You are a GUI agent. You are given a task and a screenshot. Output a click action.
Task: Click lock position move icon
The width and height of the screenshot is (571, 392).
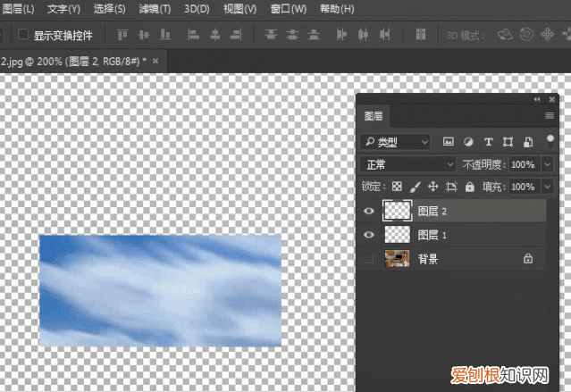tap(432, 187)
